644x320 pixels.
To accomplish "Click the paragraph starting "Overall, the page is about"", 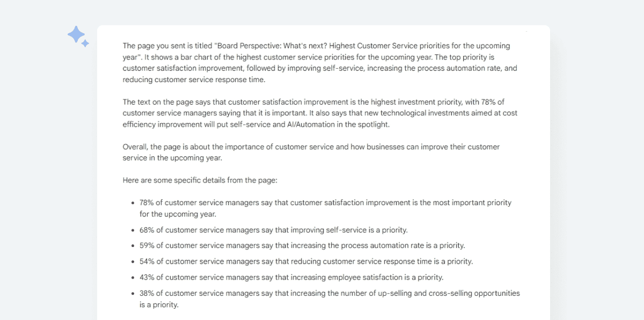I will coord(311,152).
